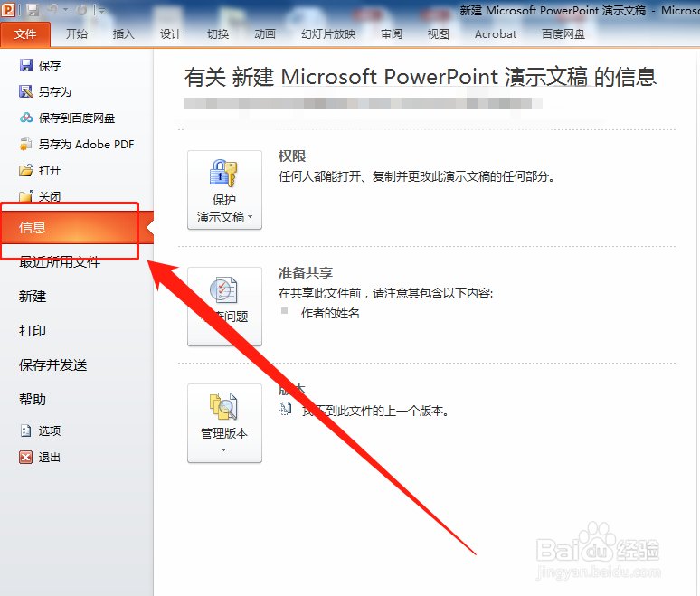Open the quick access toolbar customize arrow

[x=102, y=10]
